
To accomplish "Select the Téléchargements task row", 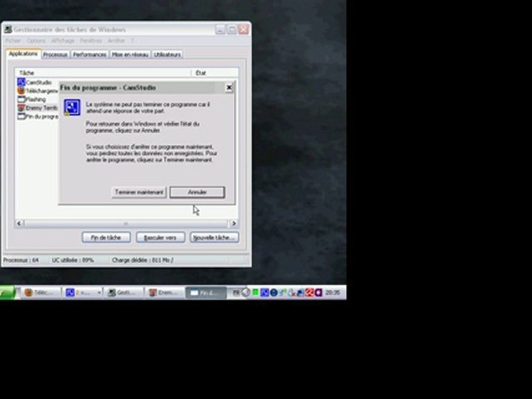I will (x=37, y=91).
